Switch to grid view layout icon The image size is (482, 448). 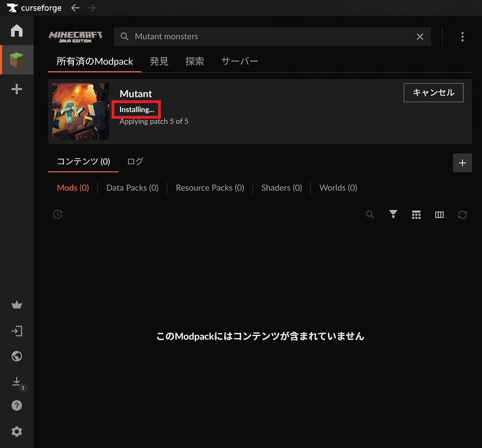click(416, 214)
